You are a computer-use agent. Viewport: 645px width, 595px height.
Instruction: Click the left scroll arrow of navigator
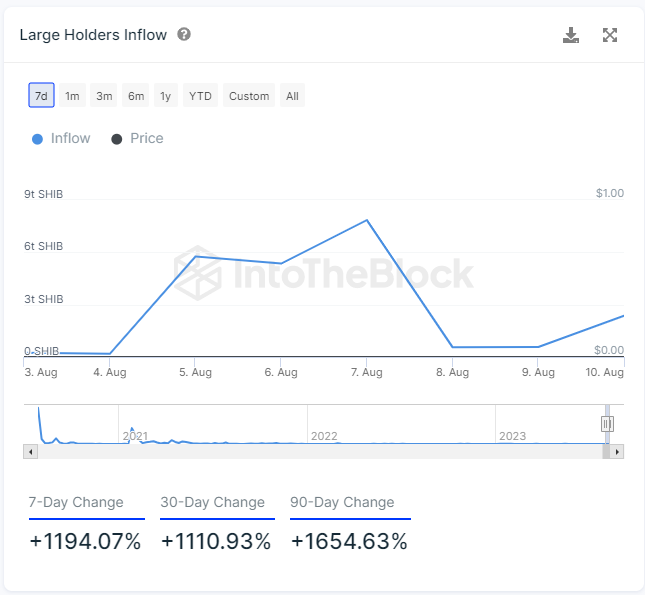point(30,452)
